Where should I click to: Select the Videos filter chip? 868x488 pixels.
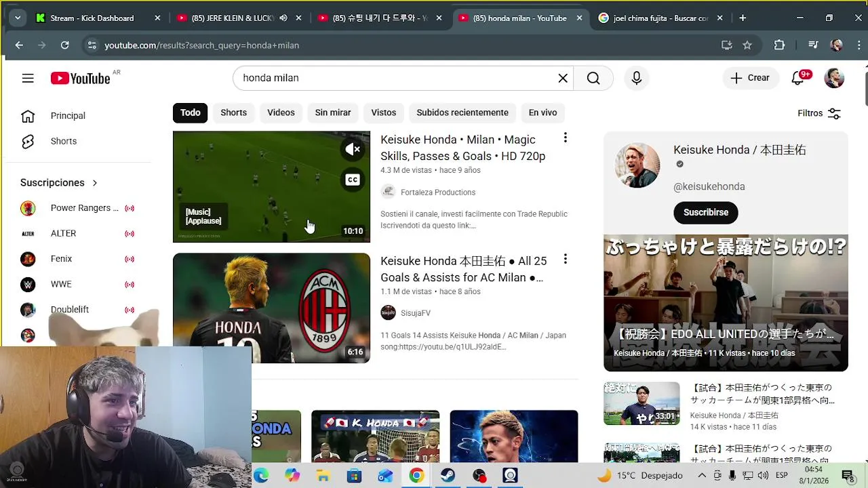click(281, 113)
